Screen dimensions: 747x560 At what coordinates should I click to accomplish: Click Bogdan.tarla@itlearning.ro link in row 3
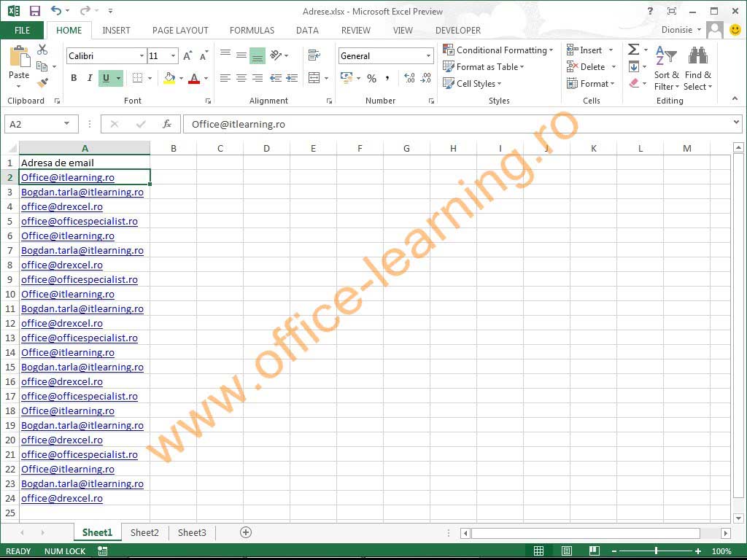(82, 192)
